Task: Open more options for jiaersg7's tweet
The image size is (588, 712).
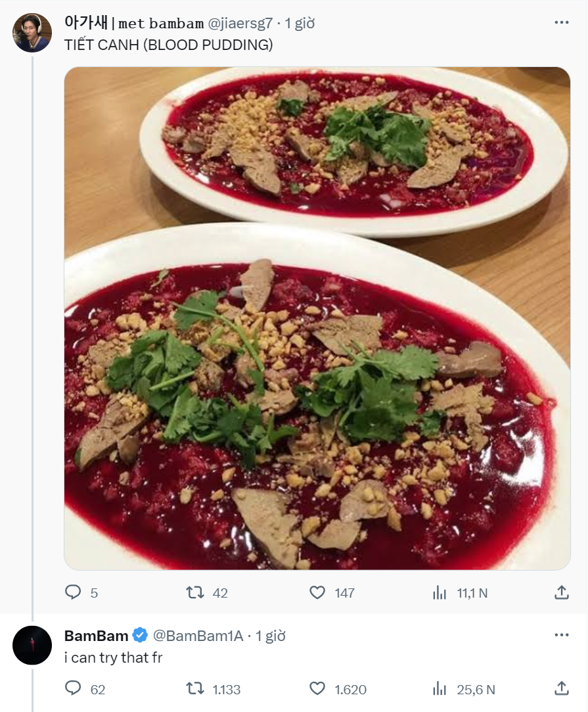Action: pos(561,22)
